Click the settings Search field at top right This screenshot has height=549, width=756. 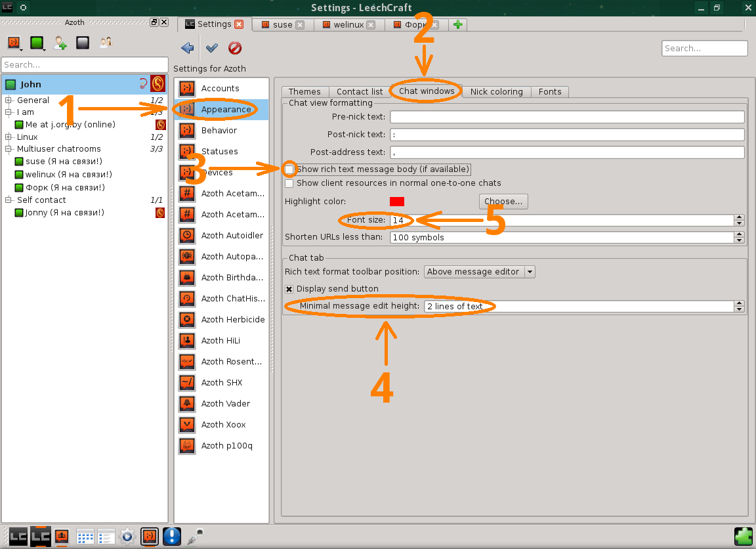click(704, 48)
